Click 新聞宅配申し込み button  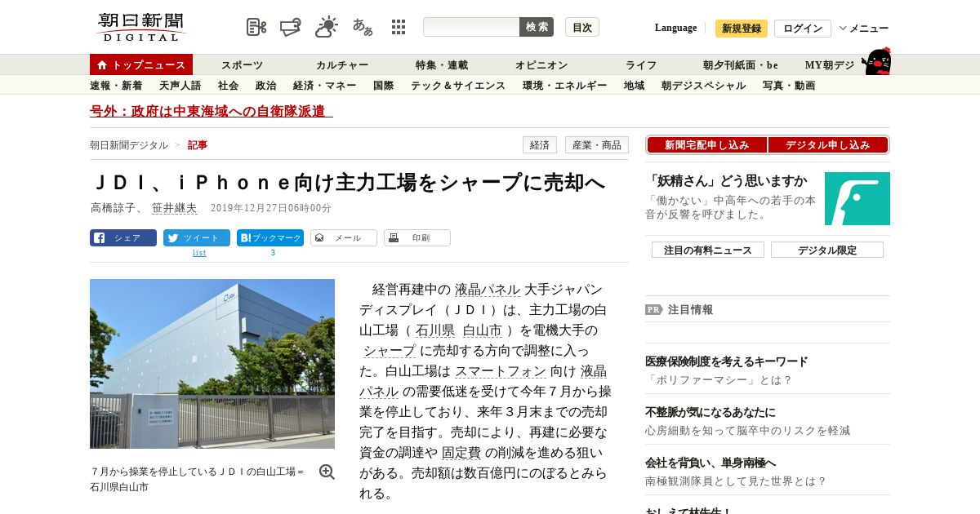pyautogui.click(x=706, y=145)
